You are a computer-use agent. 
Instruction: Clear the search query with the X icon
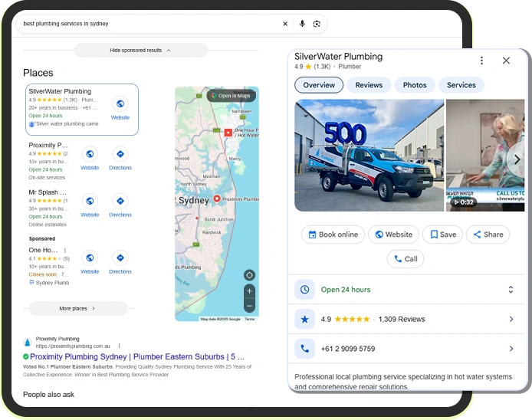click(285, 24)
